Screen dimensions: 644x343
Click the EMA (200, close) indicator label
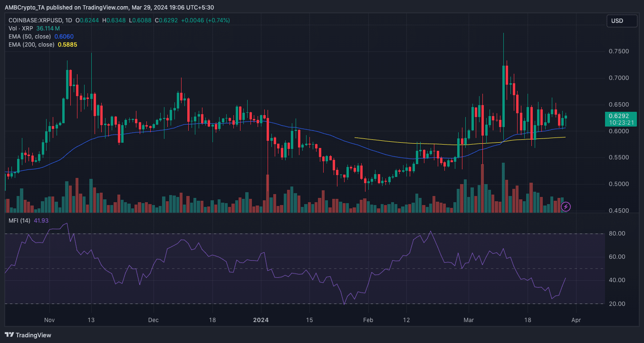click(32, 45)
